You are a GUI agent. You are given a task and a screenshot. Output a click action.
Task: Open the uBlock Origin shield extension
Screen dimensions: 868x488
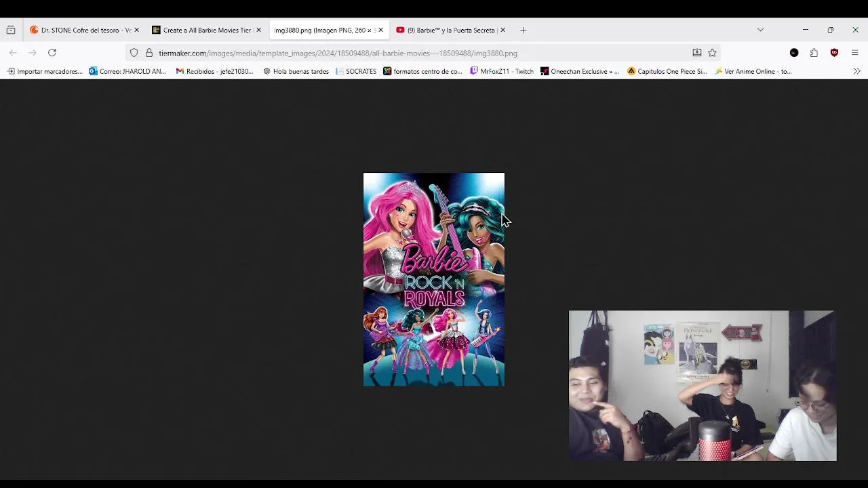[x=834, y=53]
